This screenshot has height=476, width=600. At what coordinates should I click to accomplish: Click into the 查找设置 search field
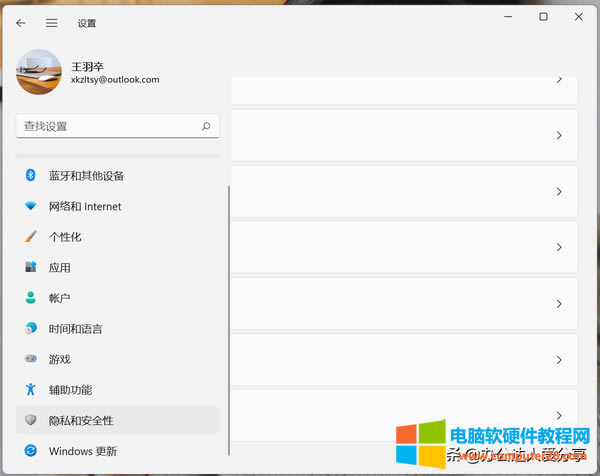108,127
